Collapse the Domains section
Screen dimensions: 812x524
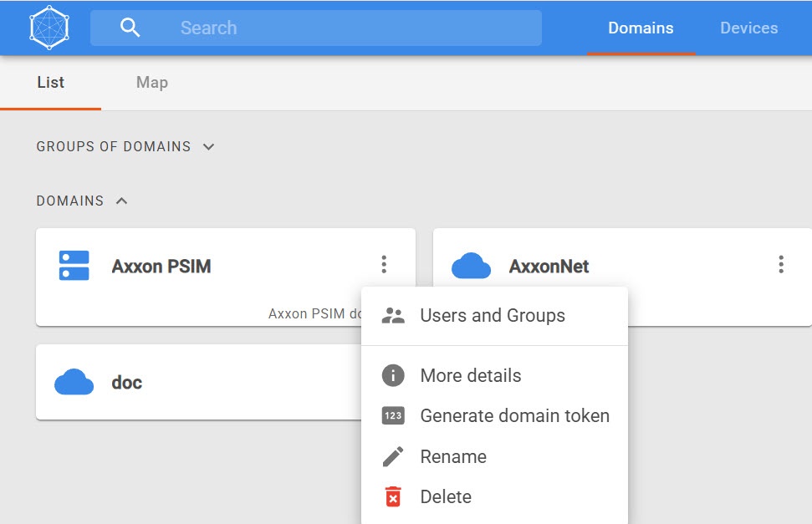122,201
